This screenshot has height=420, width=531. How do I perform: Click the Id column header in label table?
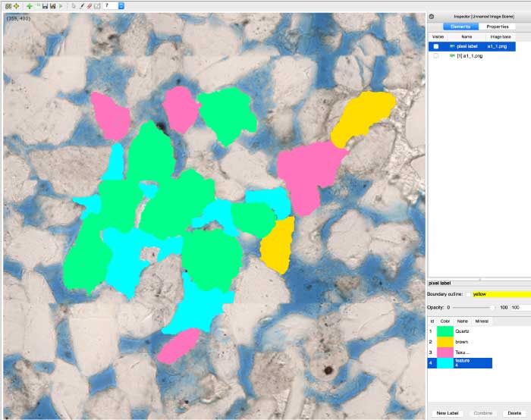[432, 321]
